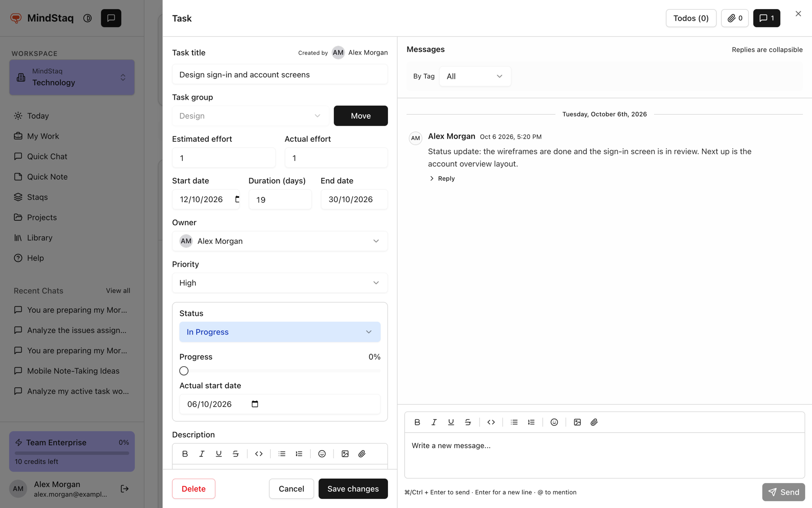Click the Task title input field
Screen dimensions: 812x508
coord(280,75)
